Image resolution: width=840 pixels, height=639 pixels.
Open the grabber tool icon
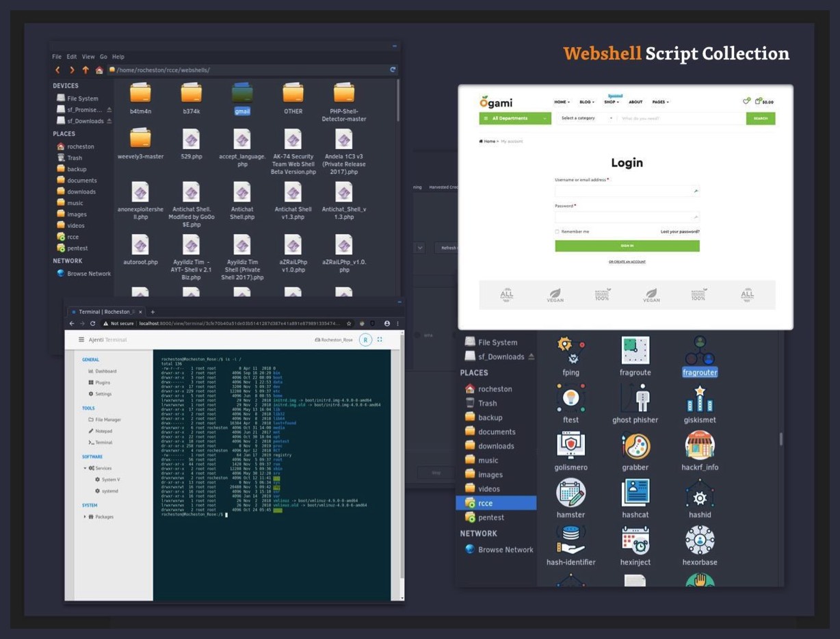(x=635, y=445)
